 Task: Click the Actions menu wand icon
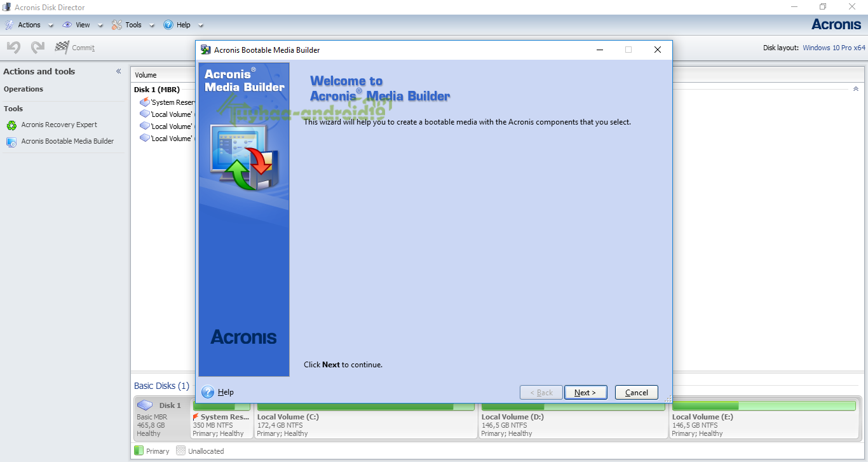[10, 25]
